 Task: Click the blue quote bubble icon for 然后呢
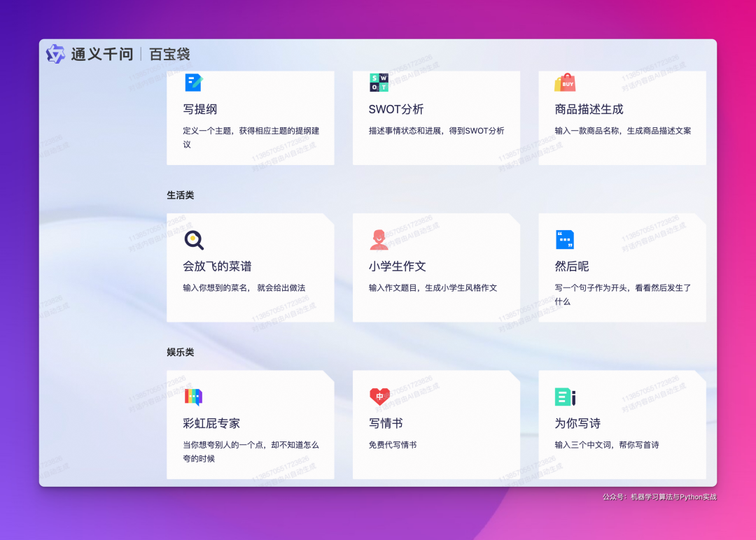[x=565, y=240]
